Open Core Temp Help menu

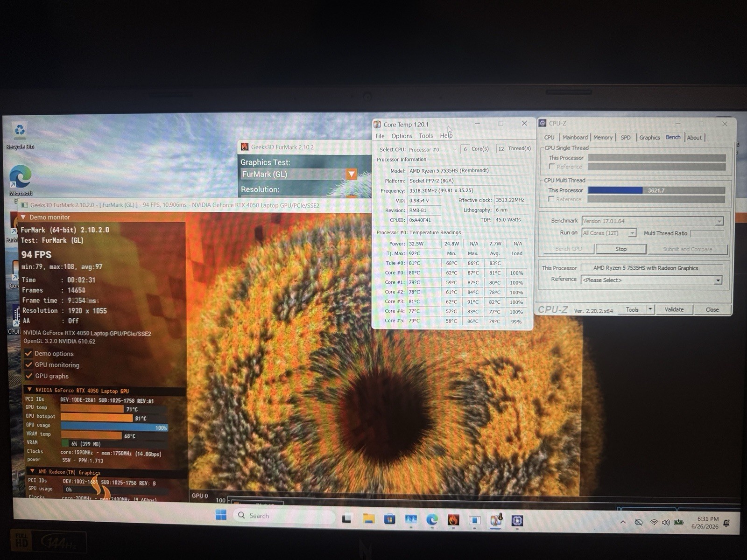(446, 136)
